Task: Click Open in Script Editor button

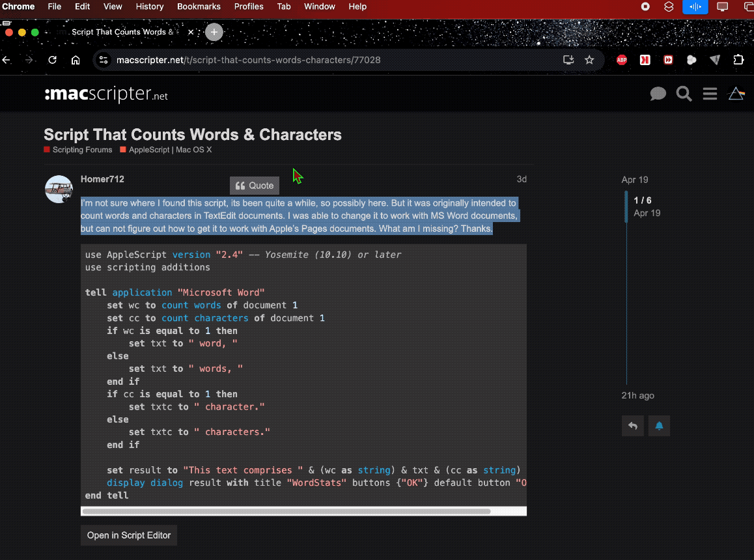Action: pyautogui.click(x=129, y=535)
